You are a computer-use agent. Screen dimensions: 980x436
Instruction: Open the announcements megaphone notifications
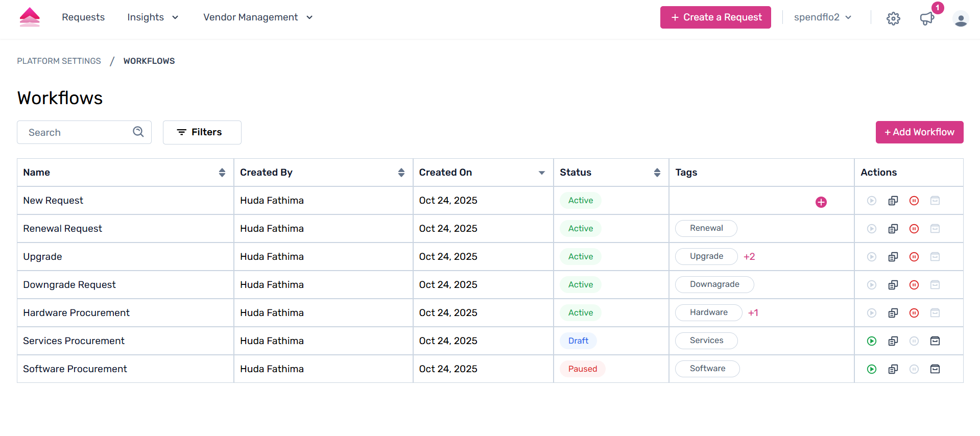click(x=926, y=19)
